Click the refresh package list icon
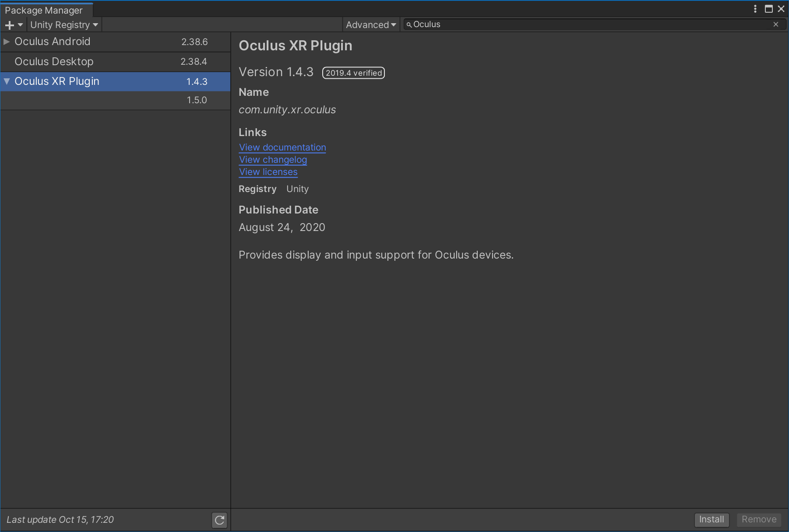 coord(219,520)
